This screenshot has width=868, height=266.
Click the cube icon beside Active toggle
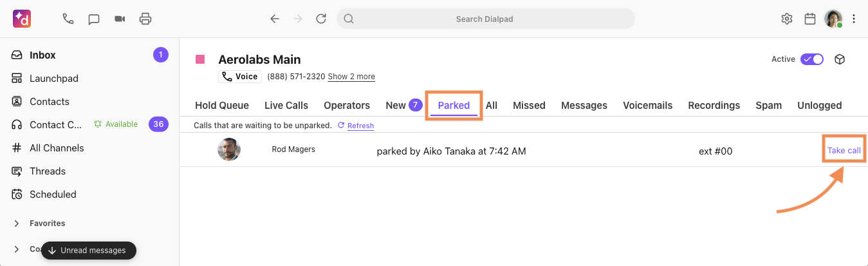tap(839, 59)
